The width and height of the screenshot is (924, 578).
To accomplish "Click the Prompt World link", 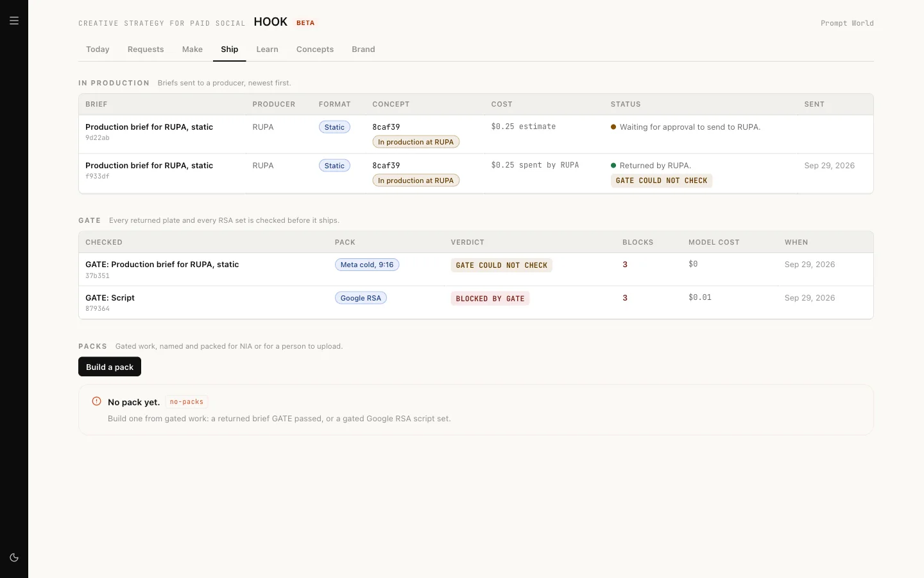I will [x=847, y=23].
